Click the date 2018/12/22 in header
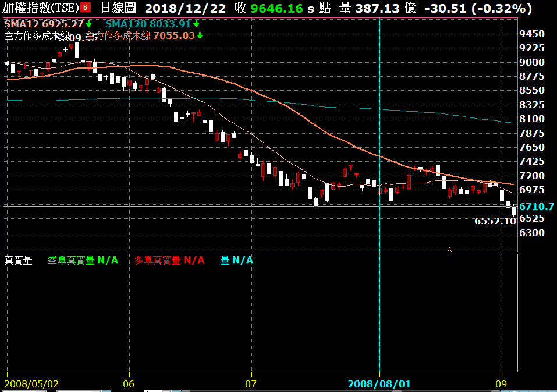This screenshot has width=557, height=392. 185,9
